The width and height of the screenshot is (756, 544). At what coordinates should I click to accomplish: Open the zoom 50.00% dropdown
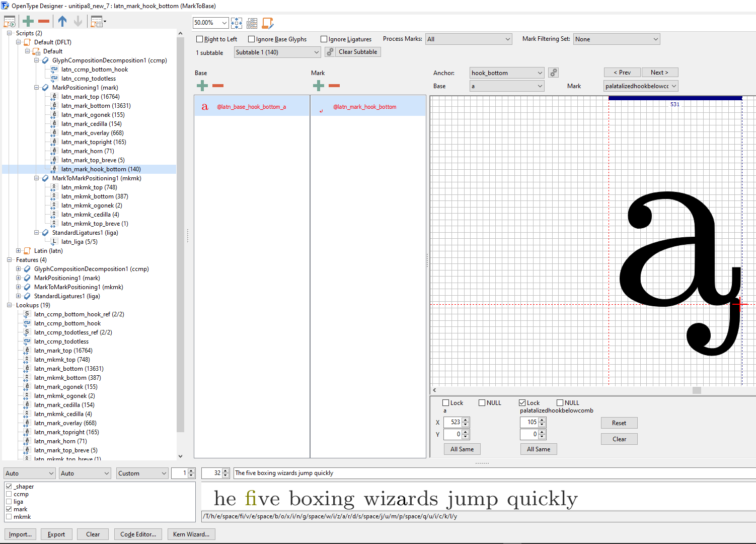coord(224,23)
